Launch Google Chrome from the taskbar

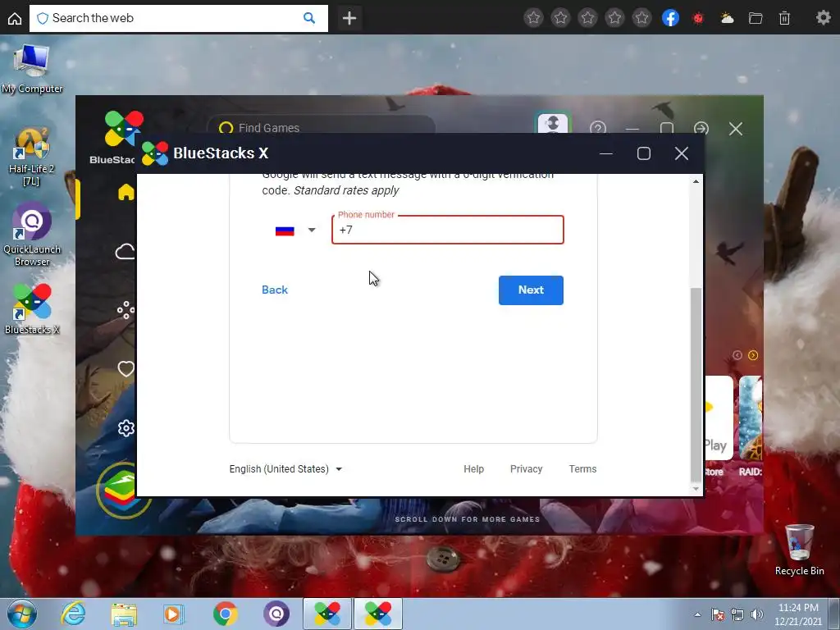click(x=225, y=614)
